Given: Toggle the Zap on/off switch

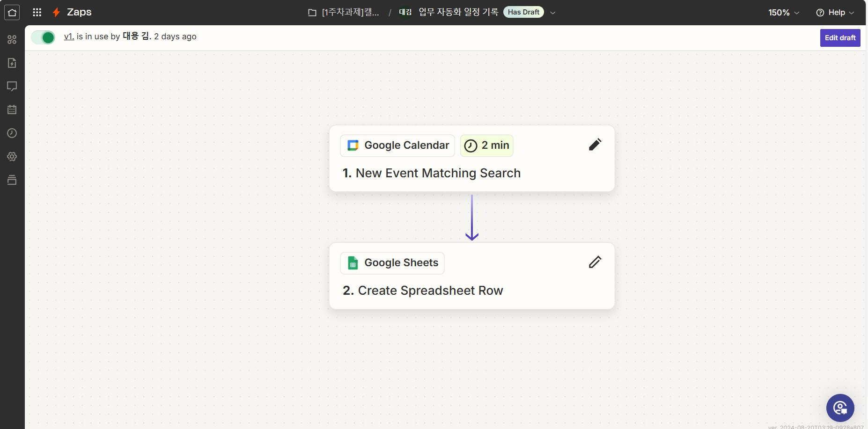Looking at the screenshot, I should (x=43, y=37).
